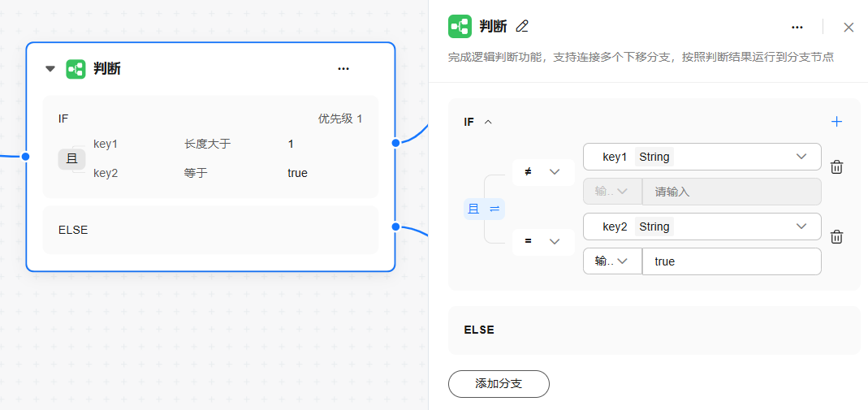This screenshot has width=868, height=410.
Task: Click the true value input field
Action: click(732, 261)
